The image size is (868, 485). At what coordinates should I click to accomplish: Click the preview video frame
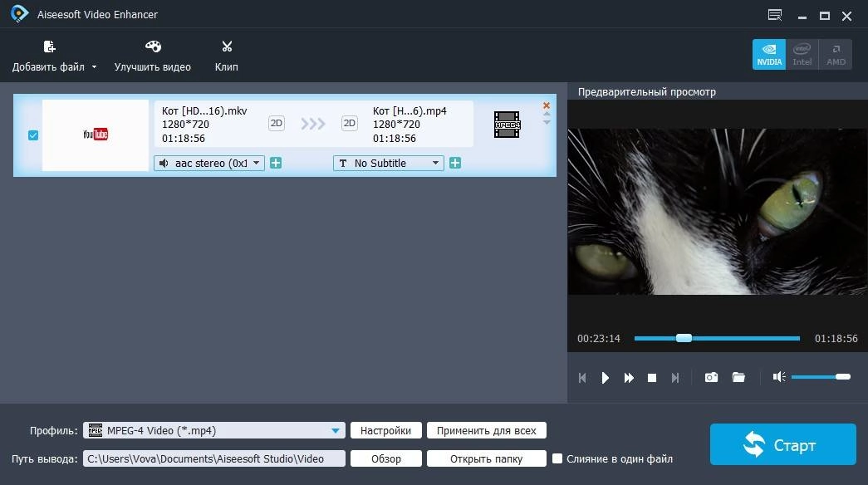click(718, 212)
